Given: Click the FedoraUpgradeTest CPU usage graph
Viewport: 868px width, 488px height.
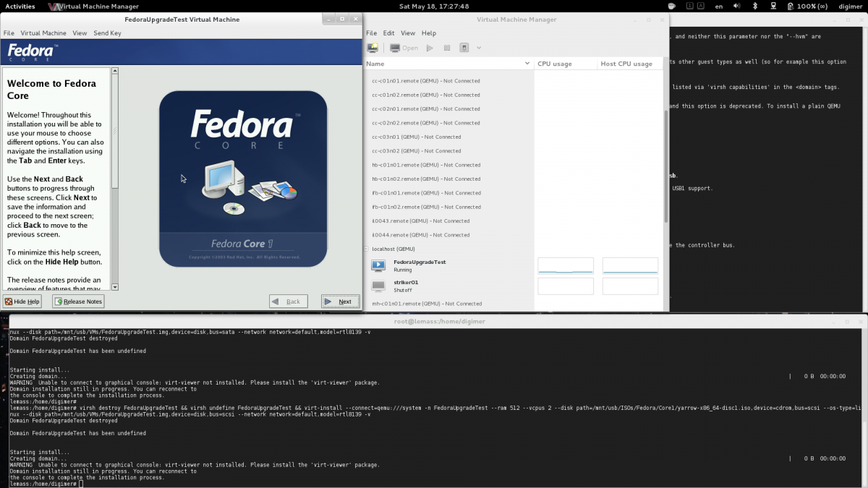Looking at the screenshot, I should coord(566,265).
